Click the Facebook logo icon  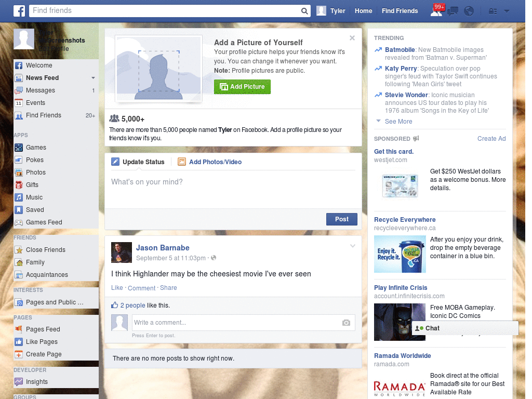(x=19, y=11)
